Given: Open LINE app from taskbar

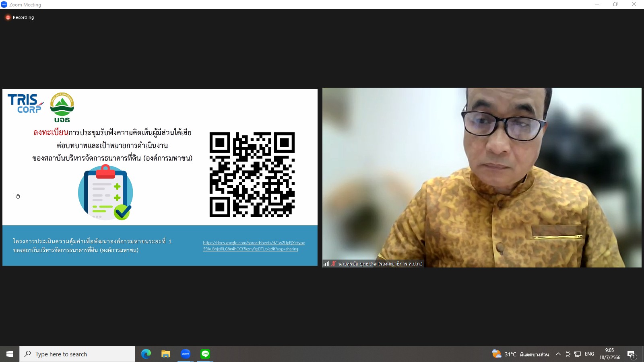Looking at the screenshot, I should point(205,354).
